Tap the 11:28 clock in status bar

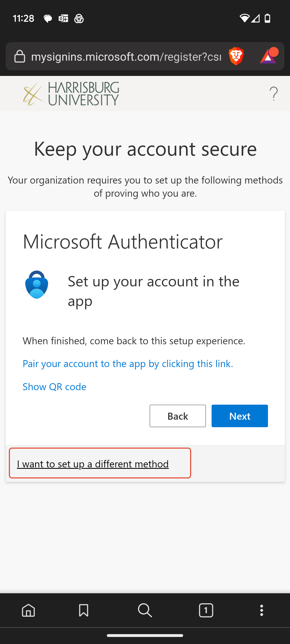(24, 19)
